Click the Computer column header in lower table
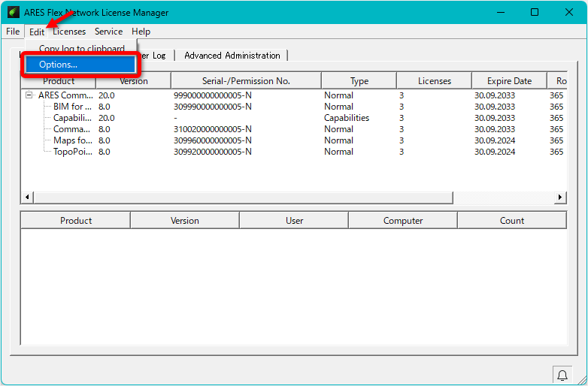 click(403, 221)
